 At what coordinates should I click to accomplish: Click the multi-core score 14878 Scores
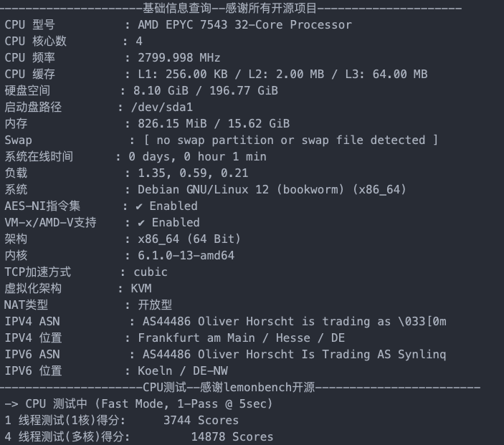pos(232,437)
